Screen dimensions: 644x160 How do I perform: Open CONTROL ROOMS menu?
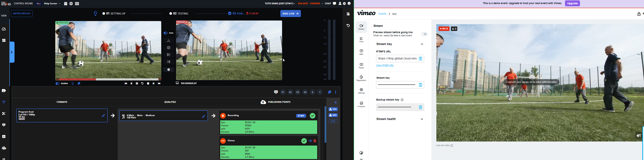(x=23, y=4)
